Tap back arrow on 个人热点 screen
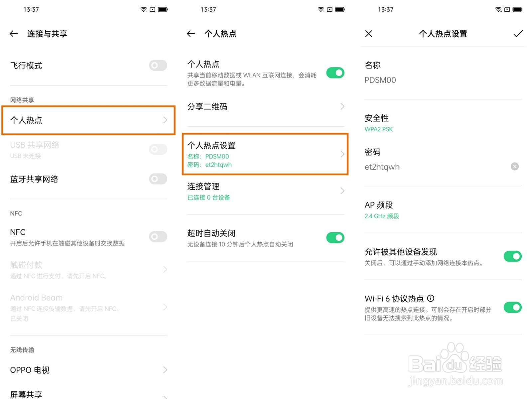The image size is (532, 399). (x=191, y=34)
